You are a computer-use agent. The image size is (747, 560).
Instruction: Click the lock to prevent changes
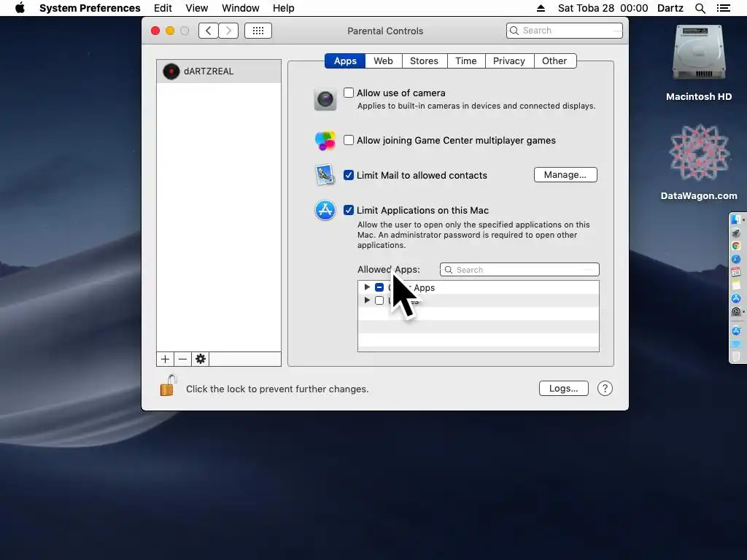click(169, 385)
